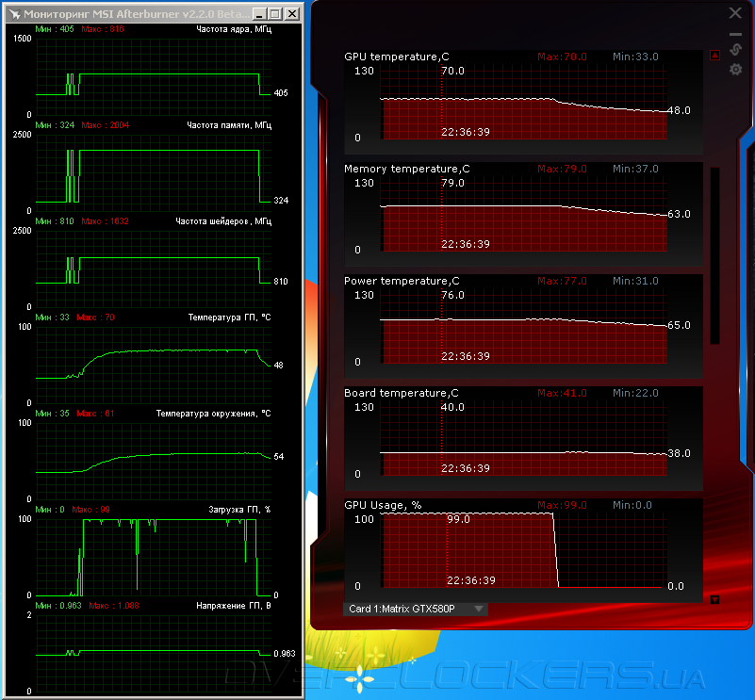This screenshot has width=755, height=700.
Task: Click the link/sync icon in GPU Tweak monitor
Action: 735,49
